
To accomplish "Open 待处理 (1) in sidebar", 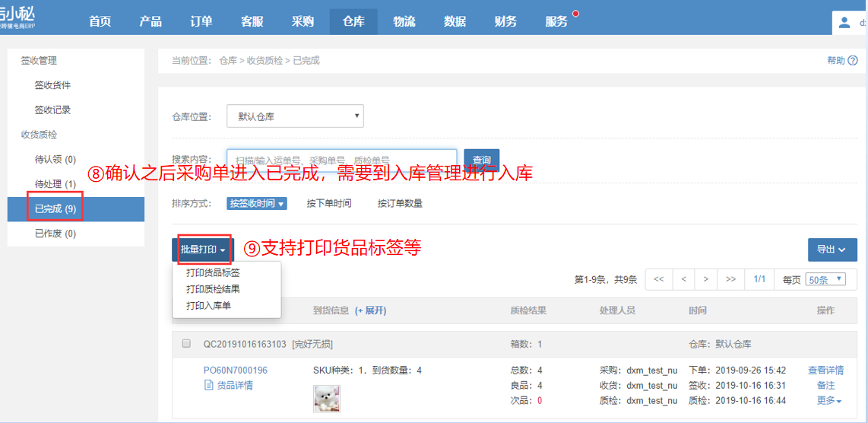I will pos(55,184).
